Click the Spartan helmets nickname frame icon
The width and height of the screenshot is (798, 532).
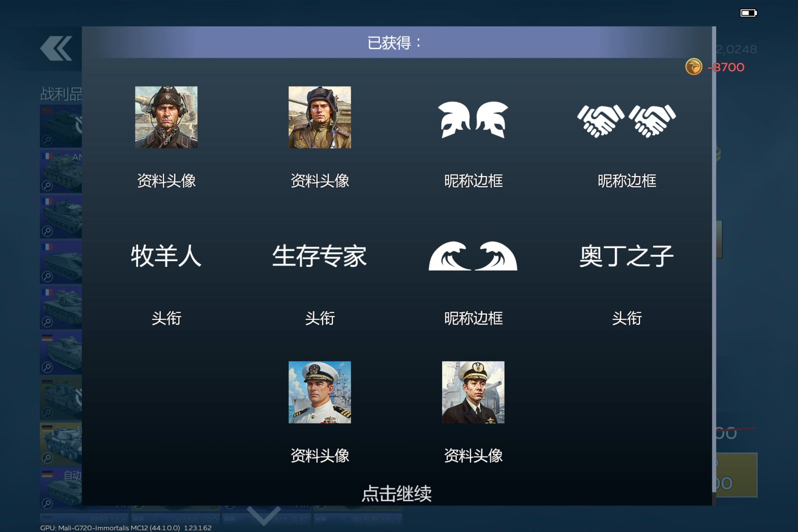point(473,120)
